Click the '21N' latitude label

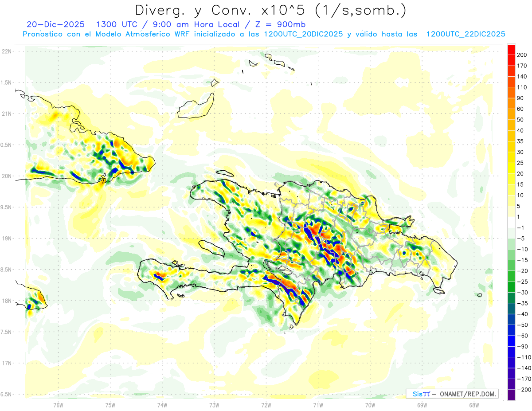click(x=7, y=114)
